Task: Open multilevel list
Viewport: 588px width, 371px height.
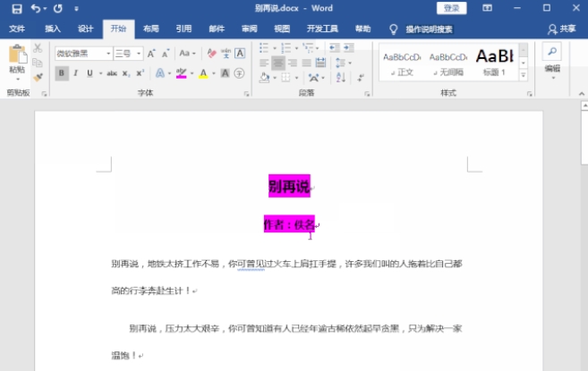Action: point(308,48)
